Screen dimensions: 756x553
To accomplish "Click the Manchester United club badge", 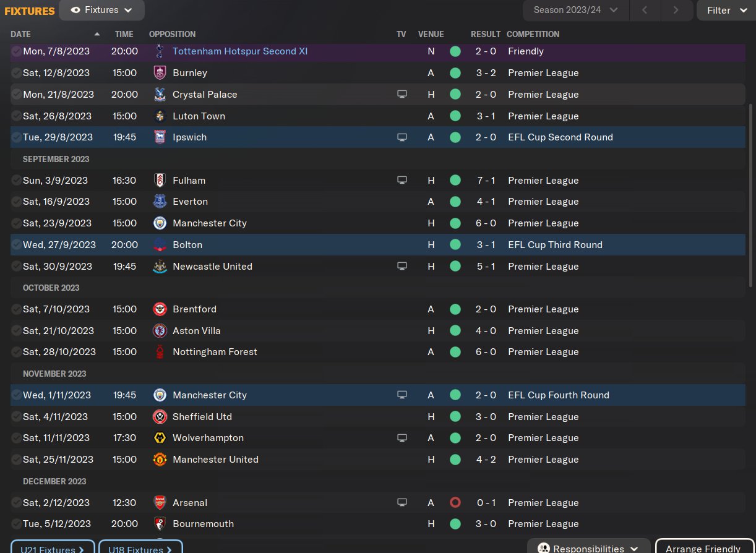I will pyautogui.click(x=160, y=460).
